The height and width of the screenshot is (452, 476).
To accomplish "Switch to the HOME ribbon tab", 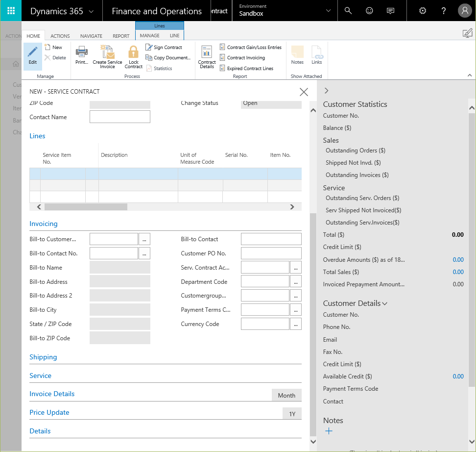I will point(33,36).
